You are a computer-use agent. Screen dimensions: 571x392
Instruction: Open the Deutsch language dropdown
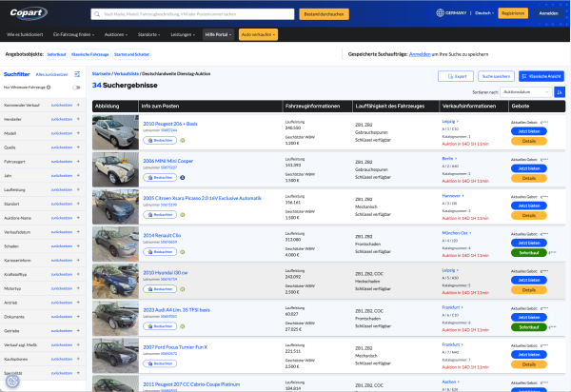point(484,13)
